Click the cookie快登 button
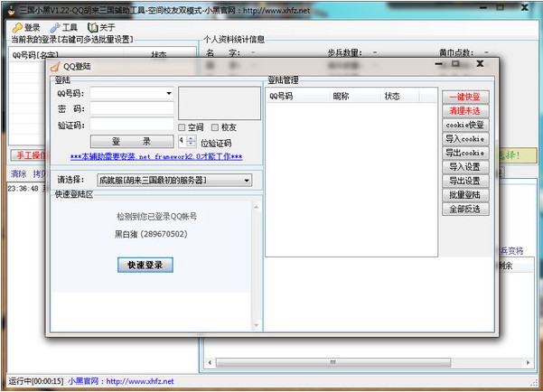This screenshot has height=392, width=543. pos(465,125)
